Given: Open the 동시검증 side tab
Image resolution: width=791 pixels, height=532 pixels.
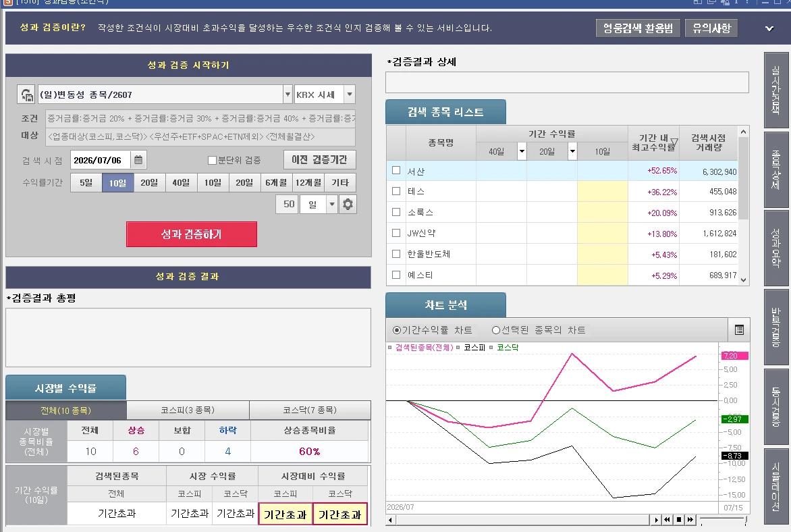Looking at the screenshot, I should pos(776,406).
